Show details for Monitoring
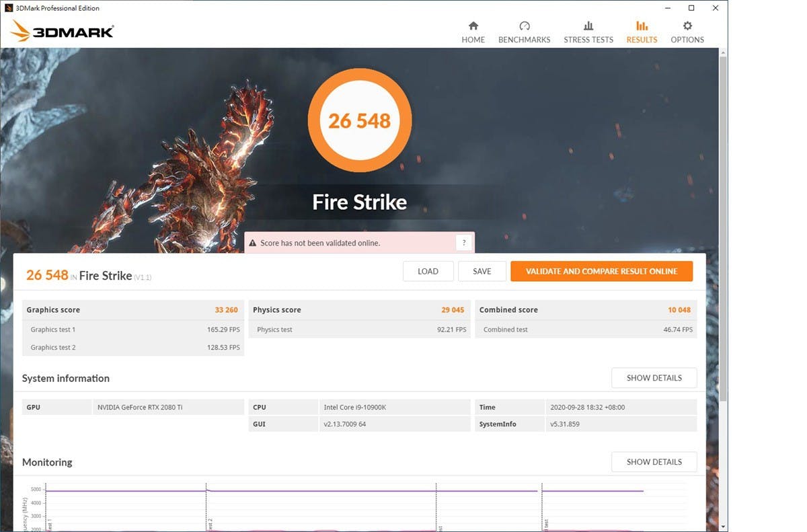 [654, 462]
